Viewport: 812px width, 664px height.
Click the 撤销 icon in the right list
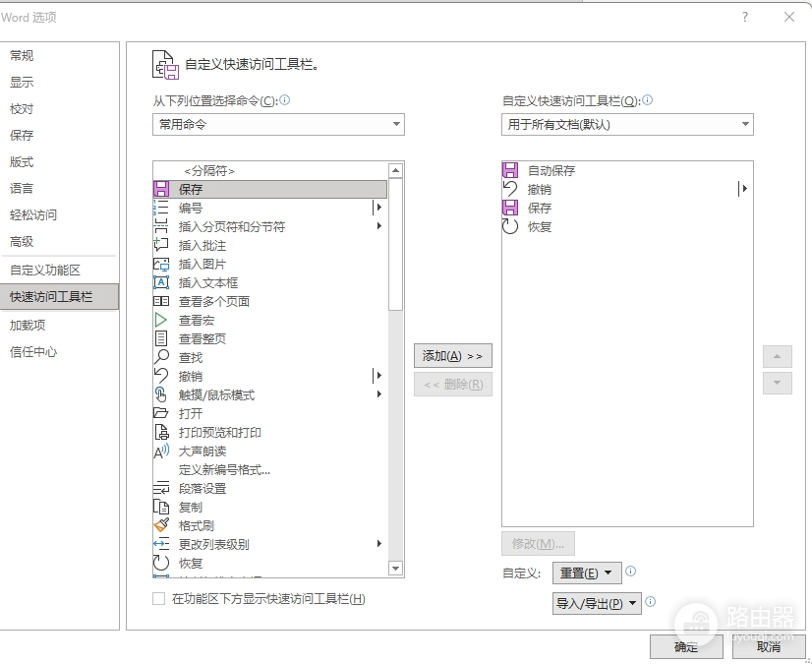tap(510, 189)
